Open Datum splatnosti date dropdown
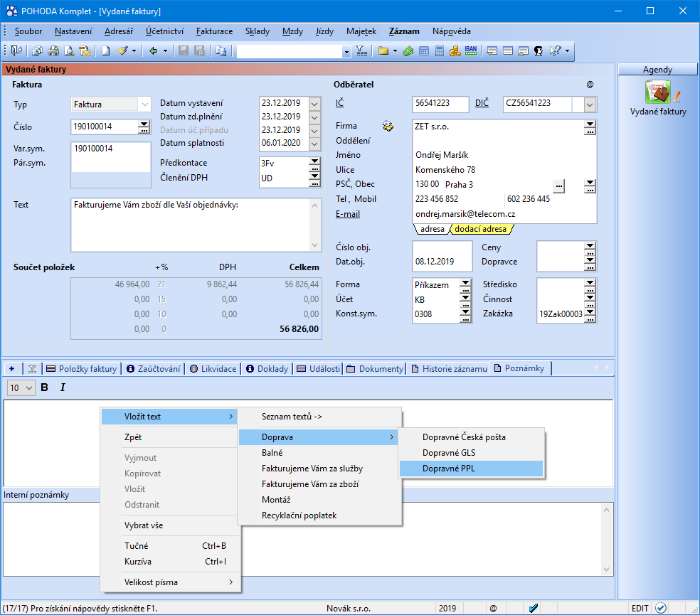This screenshot has width=700, height=615. coord(314,144)
